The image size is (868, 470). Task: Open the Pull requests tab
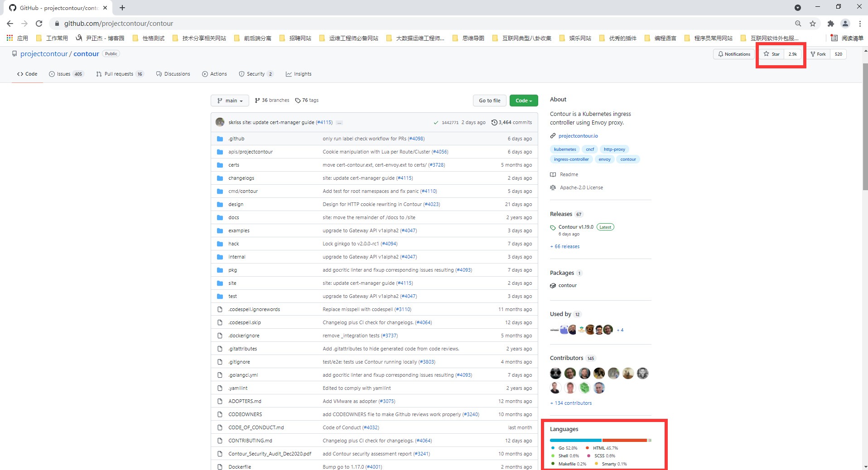coord(119,74)
